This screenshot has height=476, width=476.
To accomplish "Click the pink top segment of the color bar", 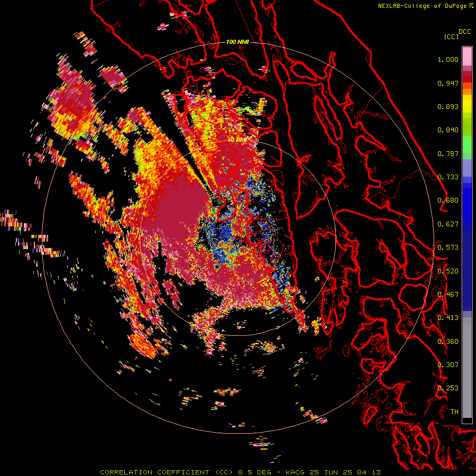I will (x=467, y=56).
